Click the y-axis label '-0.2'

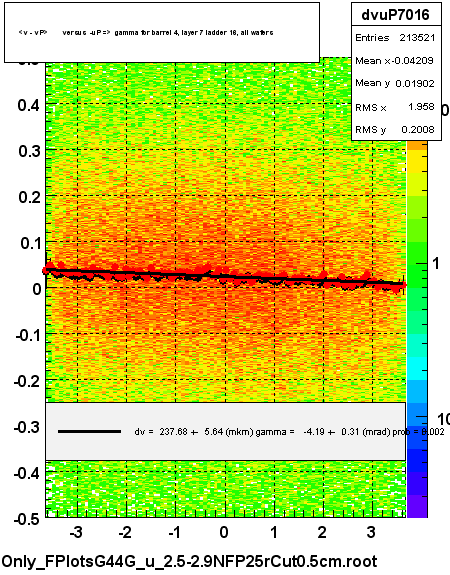(x=28, y=381)
